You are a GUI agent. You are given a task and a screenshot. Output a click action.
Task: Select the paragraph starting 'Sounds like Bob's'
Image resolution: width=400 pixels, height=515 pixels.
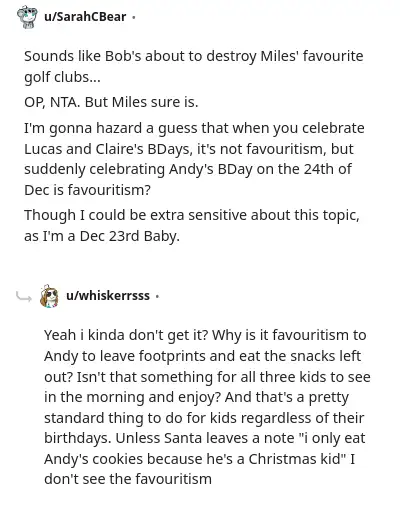[x=194, y=66]
